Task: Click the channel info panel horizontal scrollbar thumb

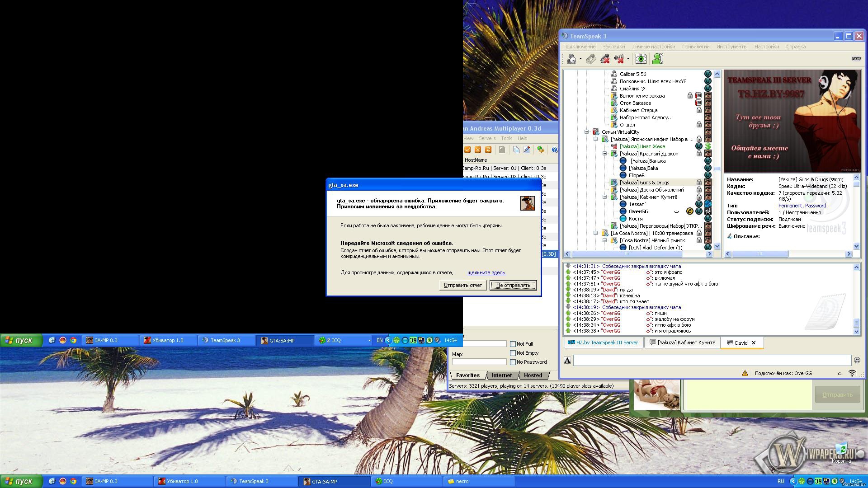Action: pyautogui.click(x=760, y=254)
